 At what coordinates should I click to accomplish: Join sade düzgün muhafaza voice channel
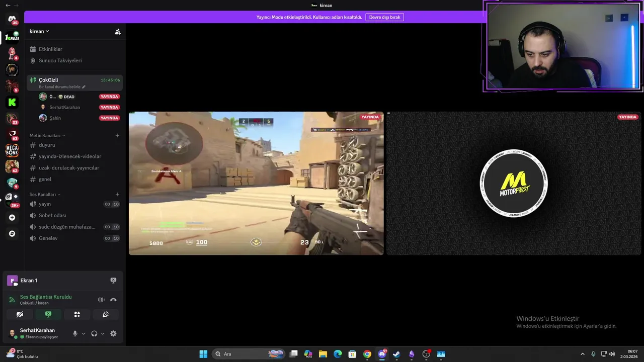[74, 227]
